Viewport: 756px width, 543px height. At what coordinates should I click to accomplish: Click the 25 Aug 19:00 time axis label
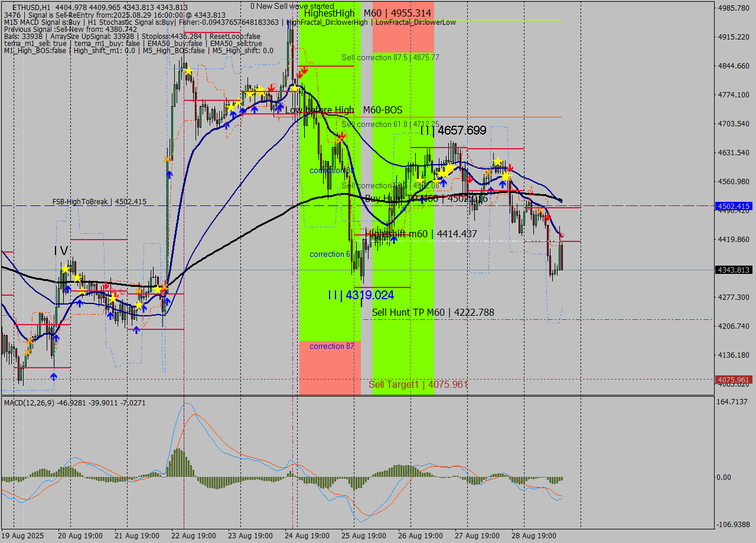click(364, 536)
